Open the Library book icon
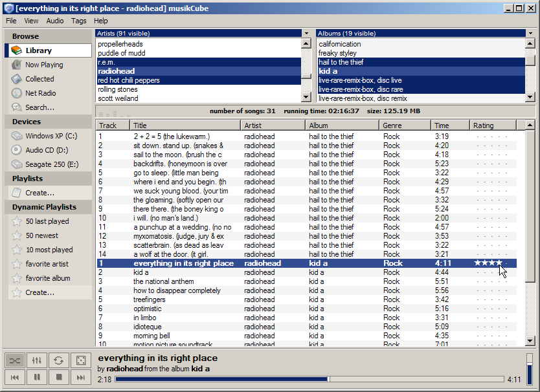The image size is (540, 392). pos(16,50)
